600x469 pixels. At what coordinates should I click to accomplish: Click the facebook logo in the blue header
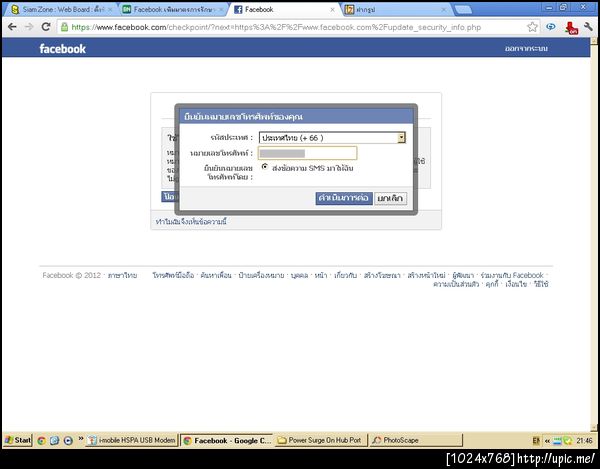click(x=62, y=49)
